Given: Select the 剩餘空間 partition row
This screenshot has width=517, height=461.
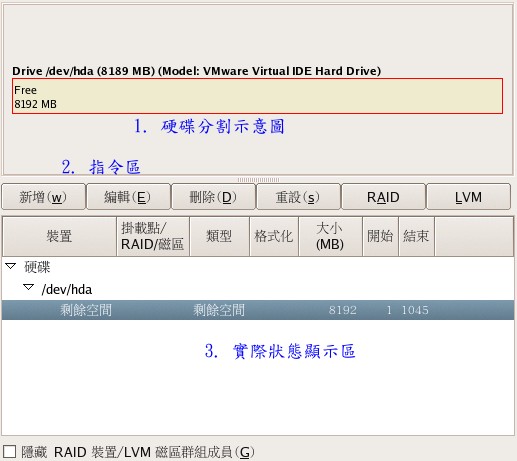Looking at the screenshot, I should (x=258, y=310).
